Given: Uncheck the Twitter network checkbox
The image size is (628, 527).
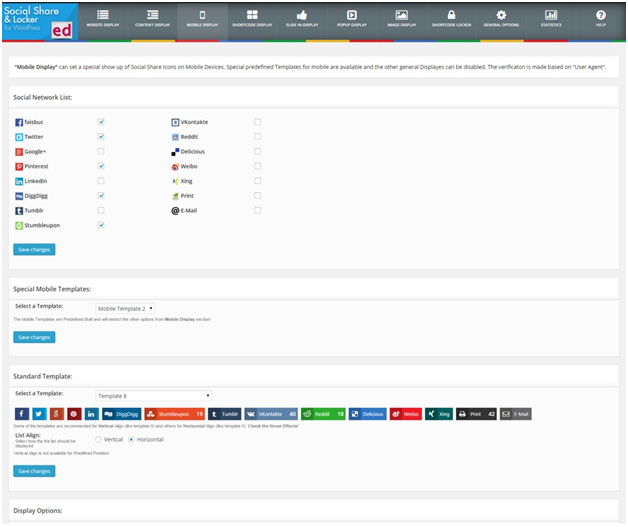Looking at the screenshot, I should pyautogui.click(x=101, y=136).
